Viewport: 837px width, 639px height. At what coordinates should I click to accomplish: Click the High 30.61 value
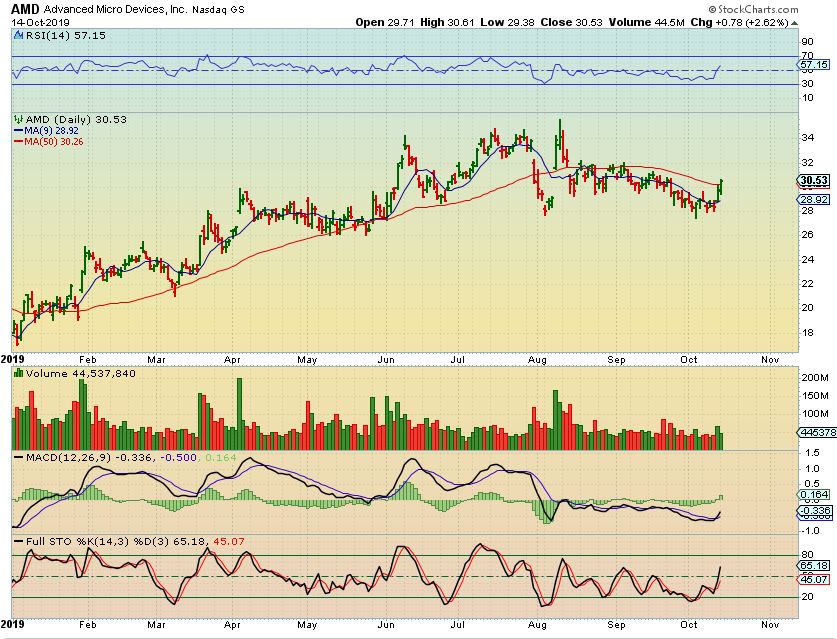(447, 22)
